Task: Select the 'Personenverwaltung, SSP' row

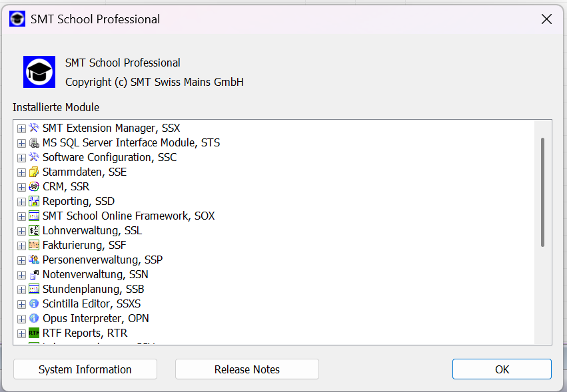Action: tap(103, 260)
